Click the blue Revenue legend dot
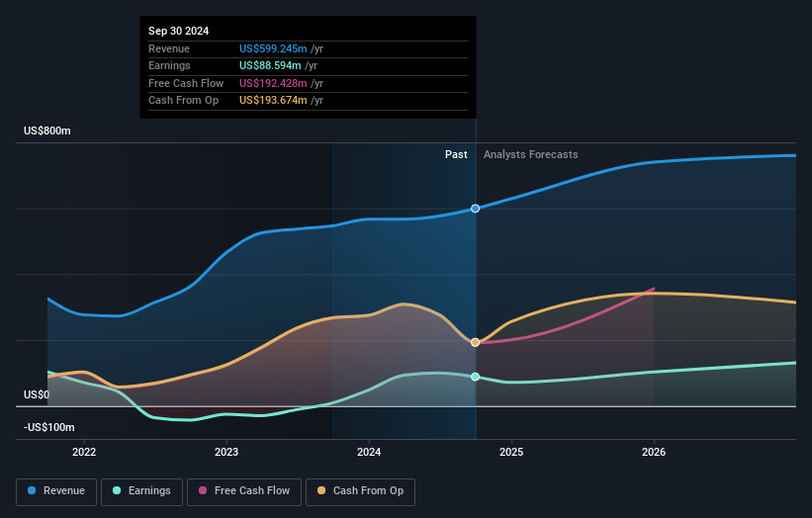The height and width of the screenshot is (518, 812). pos(32,490)
